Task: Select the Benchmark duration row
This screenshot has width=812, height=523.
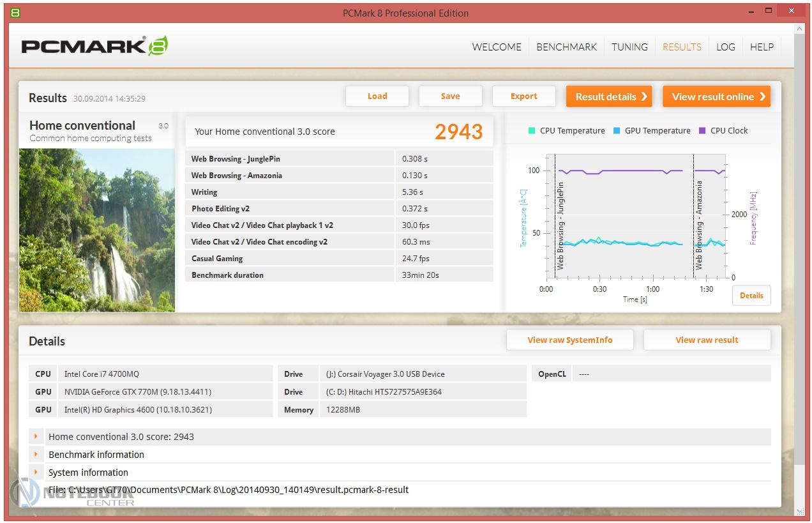Action: click(x=340, y=275)
